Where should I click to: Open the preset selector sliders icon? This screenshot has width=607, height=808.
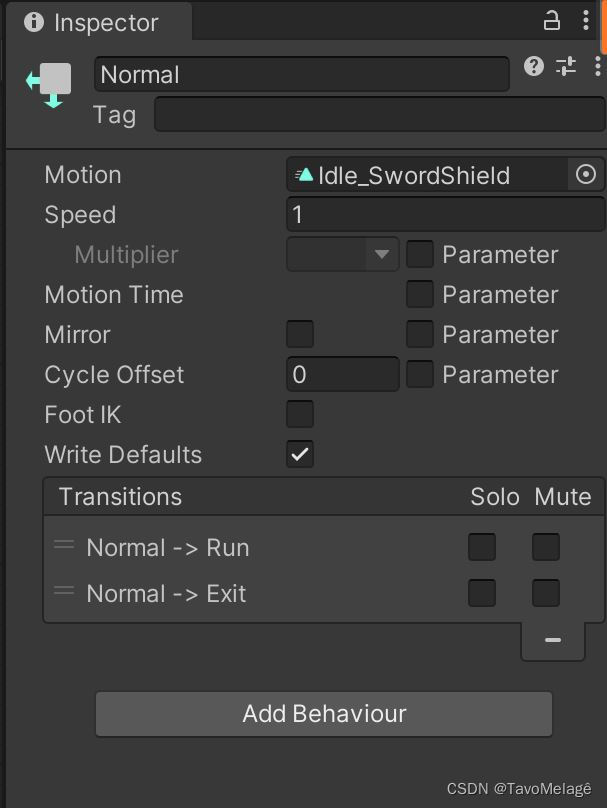(566, 66)
